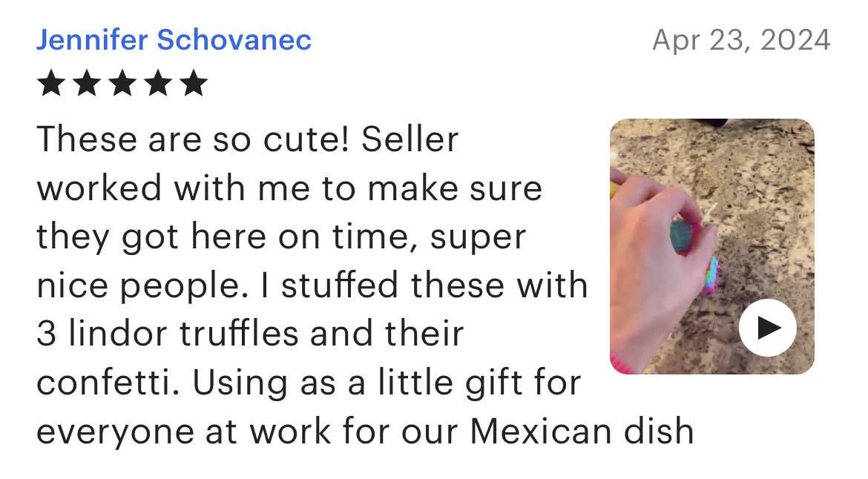Click the Apr 23, 2024 review date

740,40
